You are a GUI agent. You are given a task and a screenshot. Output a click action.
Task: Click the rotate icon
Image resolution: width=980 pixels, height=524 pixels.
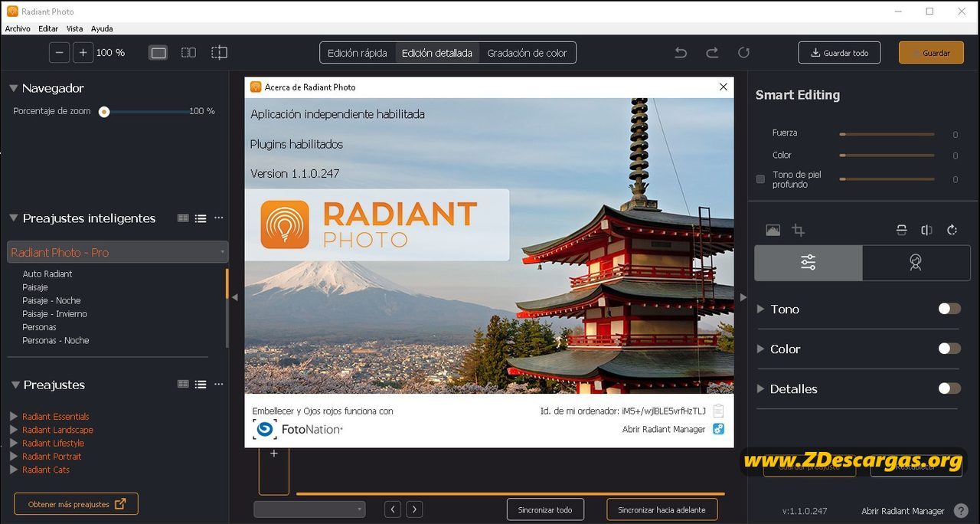pos(952,230)
